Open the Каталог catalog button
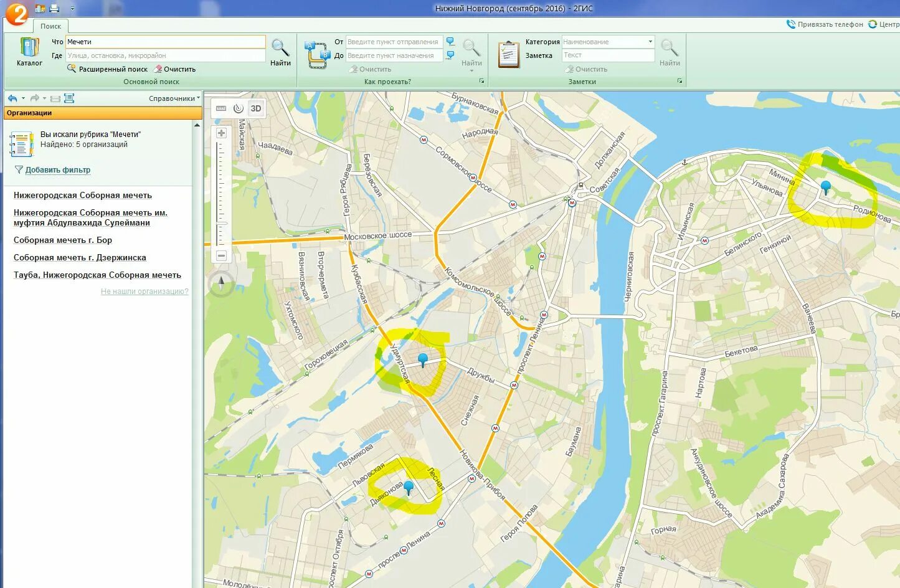The width and height of the screenshot is (900, 588). click(x=29, y=52)
